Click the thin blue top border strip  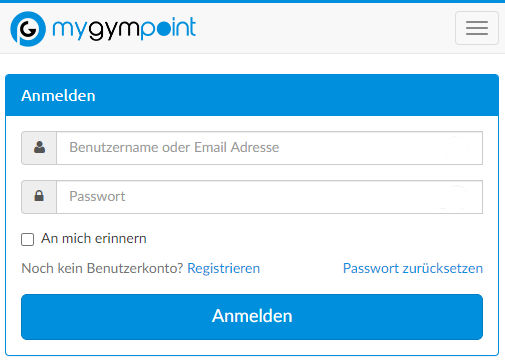tap(252, 1)
